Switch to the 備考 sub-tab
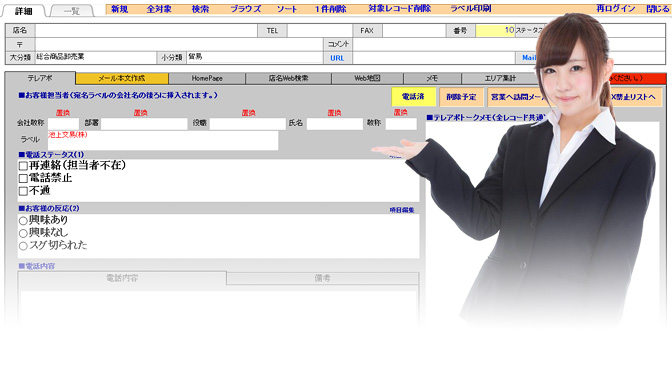This screenshot has height=372, width=672. 322,278
